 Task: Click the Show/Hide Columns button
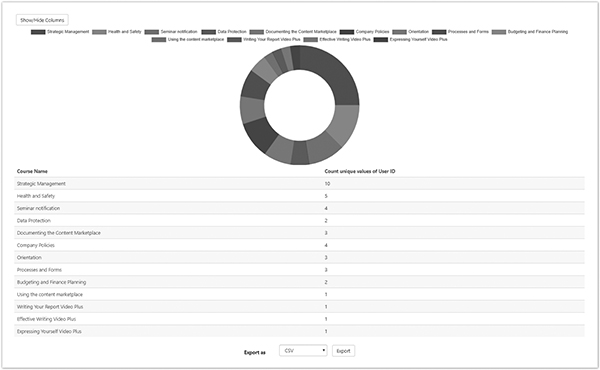pos(42,20)
